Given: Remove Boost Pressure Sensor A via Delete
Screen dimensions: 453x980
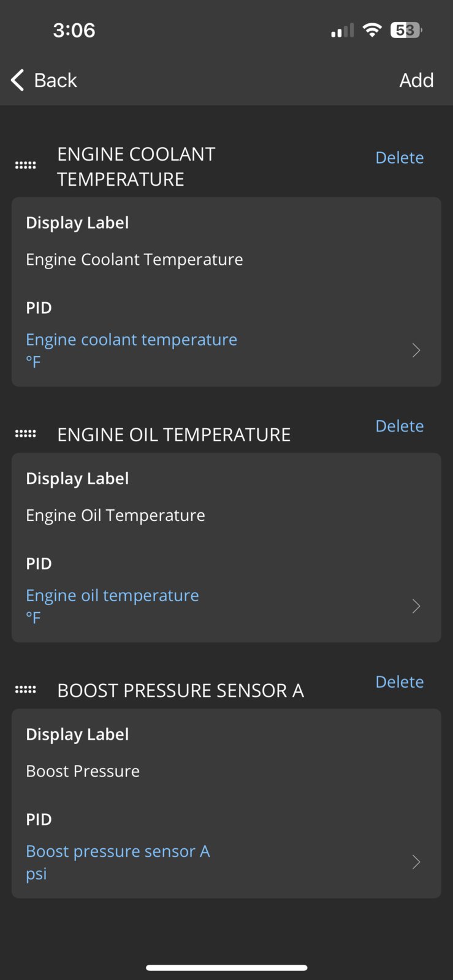Looking at the screenshot, I should pyautogui.click(x=400, y=682).
